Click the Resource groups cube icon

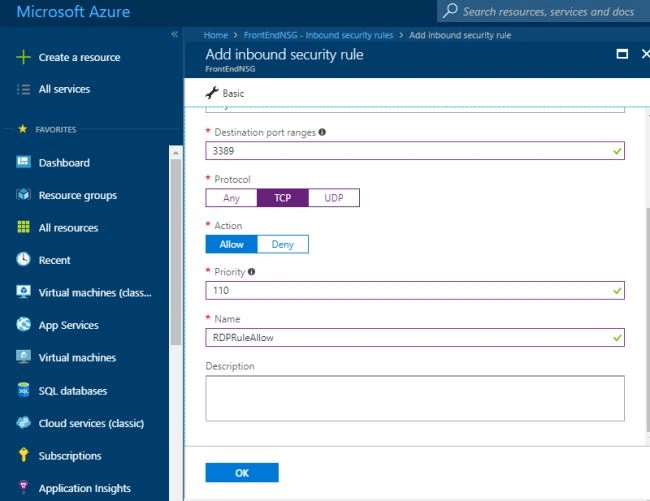(23, 194)
